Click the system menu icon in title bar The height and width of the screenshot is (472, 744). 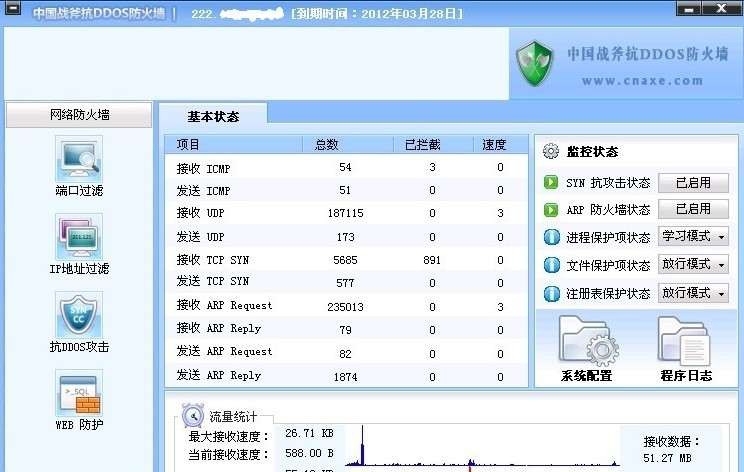(12, 7)
